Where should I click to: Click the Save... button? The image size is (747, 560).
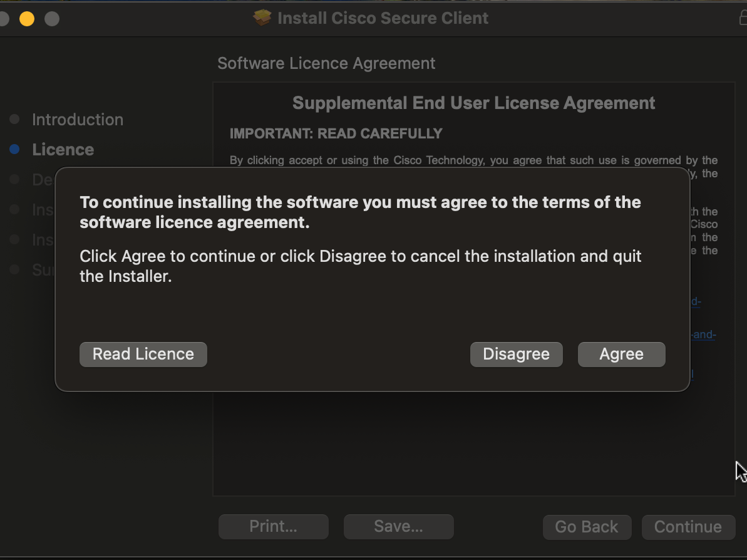(398, 527)
